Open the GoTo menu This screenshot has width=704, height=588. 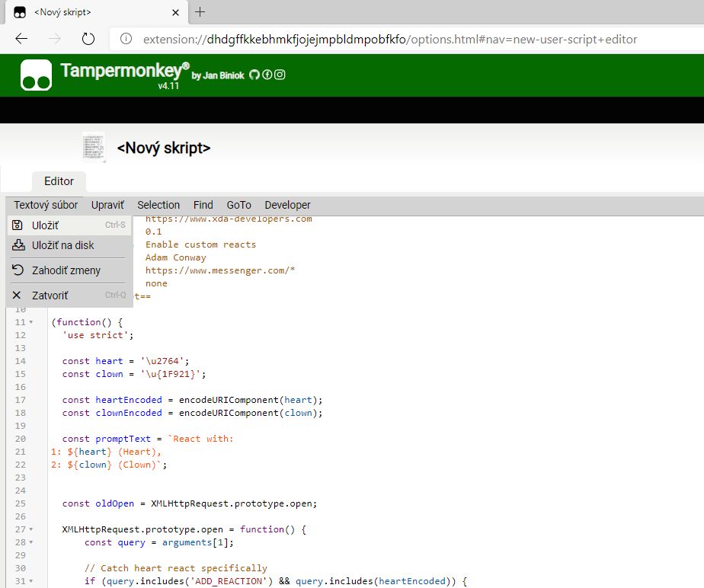tap(239, 205)
